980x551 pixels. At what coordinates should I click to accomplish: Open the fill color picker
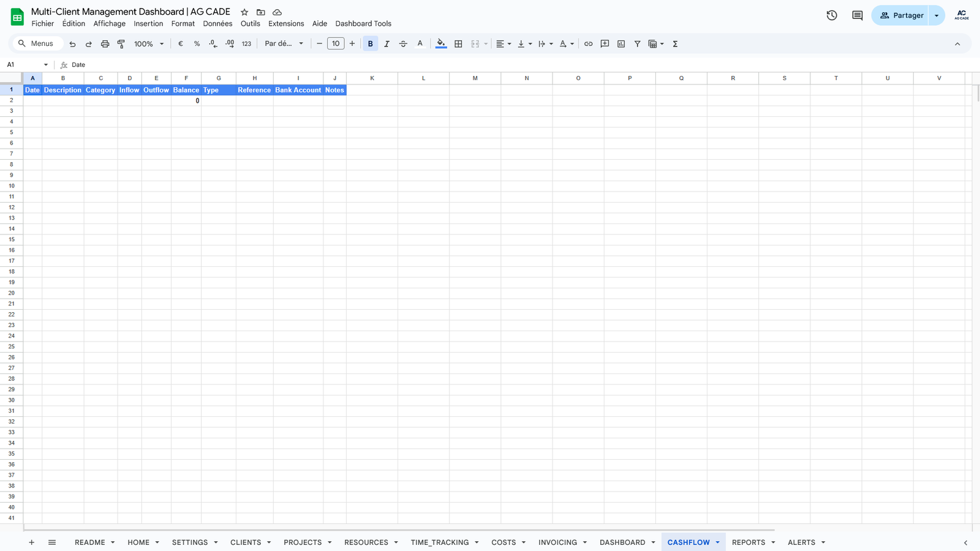tap(441, 44)
